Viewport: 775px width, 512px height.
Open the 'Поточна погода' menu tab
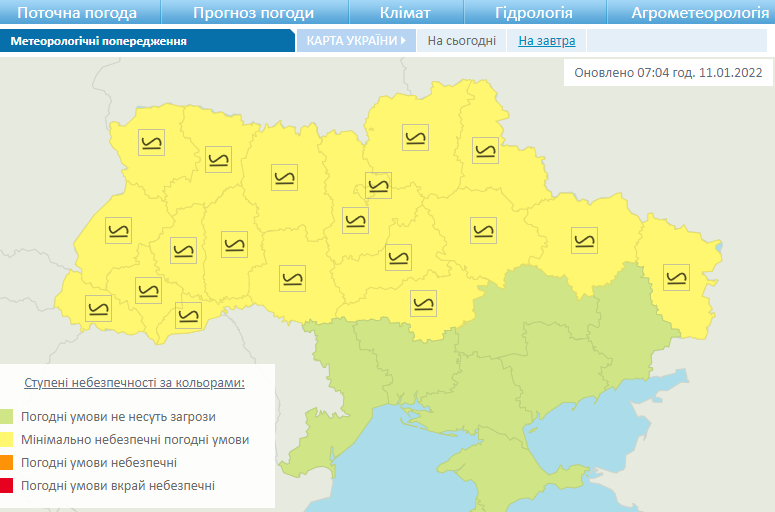pyautogui.click(x=78, y=13)
